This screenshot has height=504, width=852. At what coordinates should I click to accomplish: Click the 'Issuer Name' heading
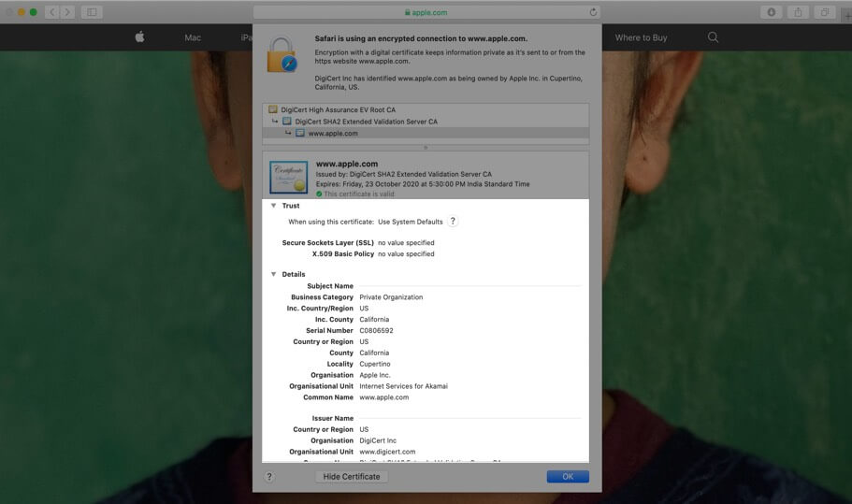click(333, 418)
